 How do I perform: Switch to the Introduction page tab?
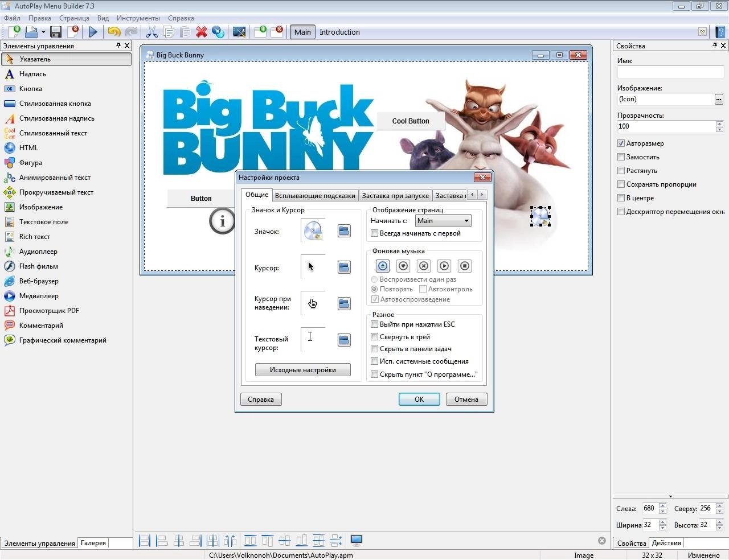coord(339,32)
